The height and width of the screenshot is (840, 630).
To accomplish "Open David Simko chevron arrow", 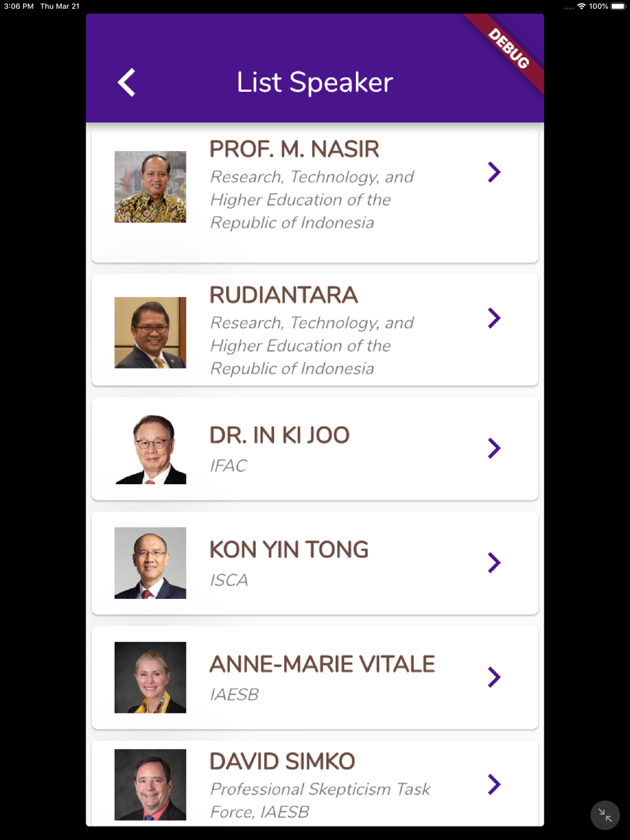I will click(x=494, y=784).
